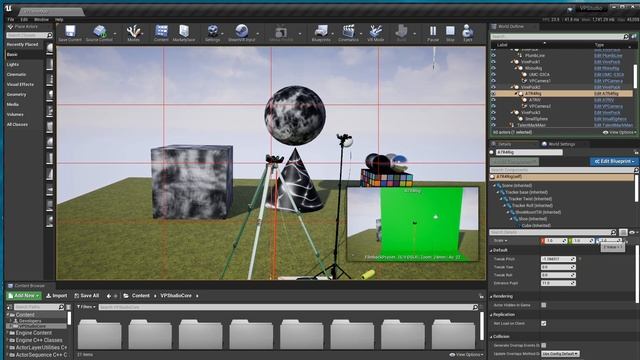Toggle Net Load on Client checkbox
Image resolution: width=640 pixels, height=360 pixels.
(543, 323)
